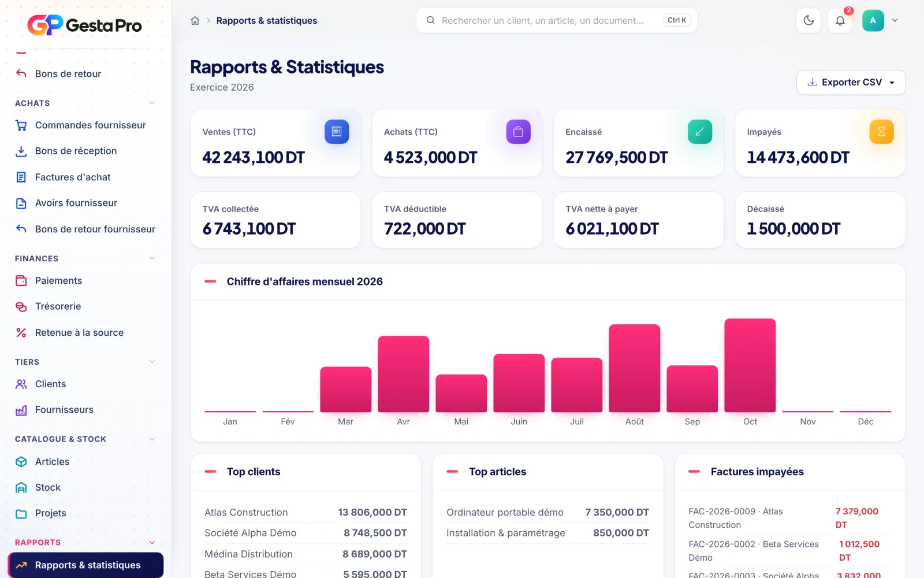Go to home via breadcrumb house icon
Screen dimensions: 924x578
click(195, 21)
